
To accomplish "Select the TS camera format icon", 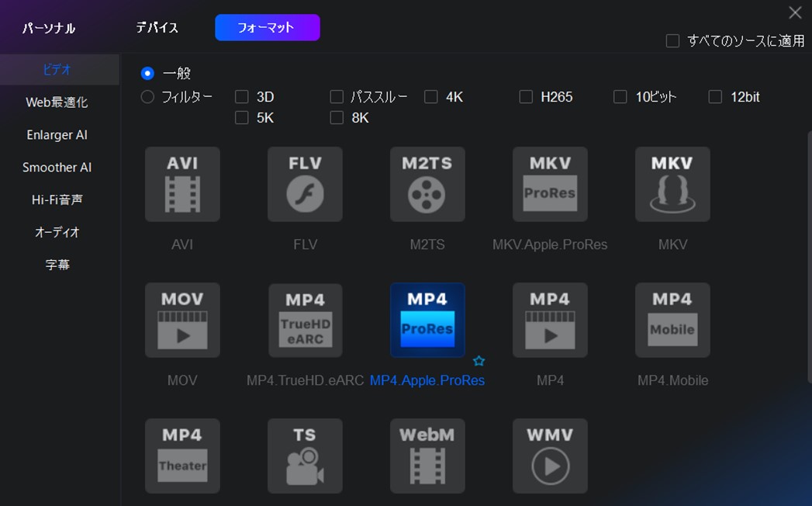I will click(x=305, y=456).
